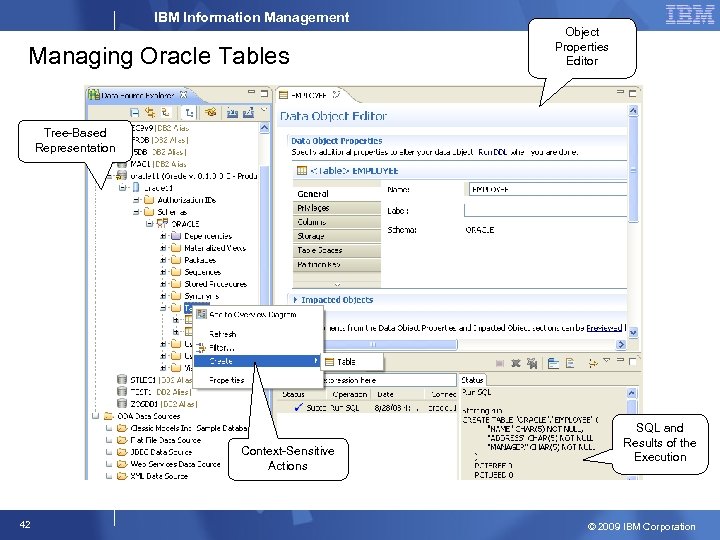Click the Materialized Views folder icon

pos(176,248)
